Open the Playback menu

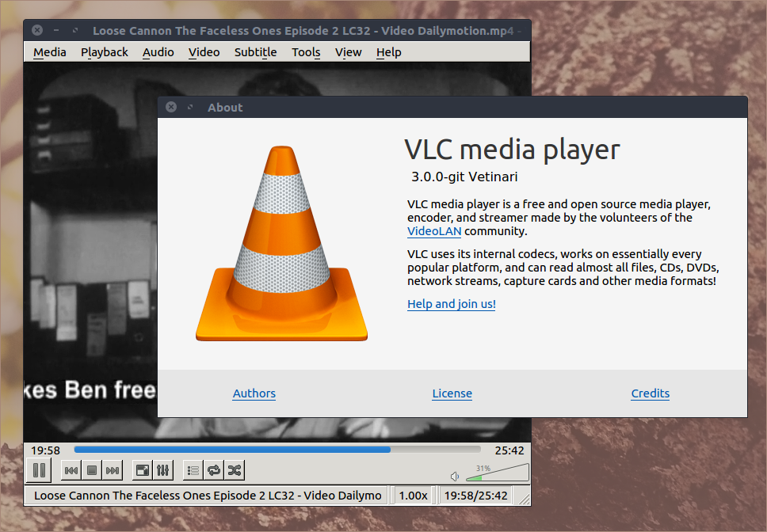(x=104, y=52)
